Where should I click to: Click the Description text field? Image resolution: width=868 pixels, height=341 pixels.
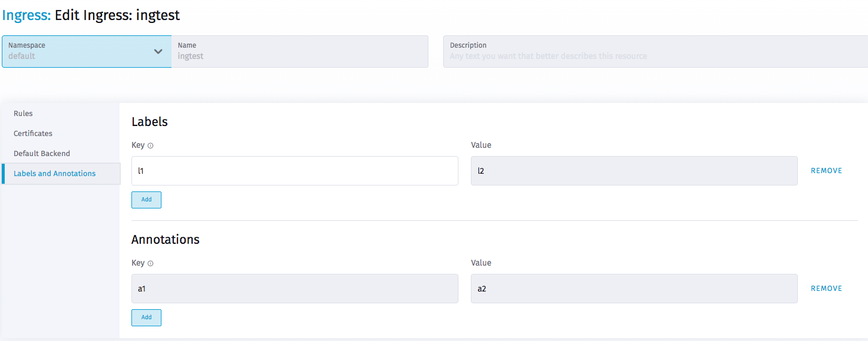(x=654, y=52)
